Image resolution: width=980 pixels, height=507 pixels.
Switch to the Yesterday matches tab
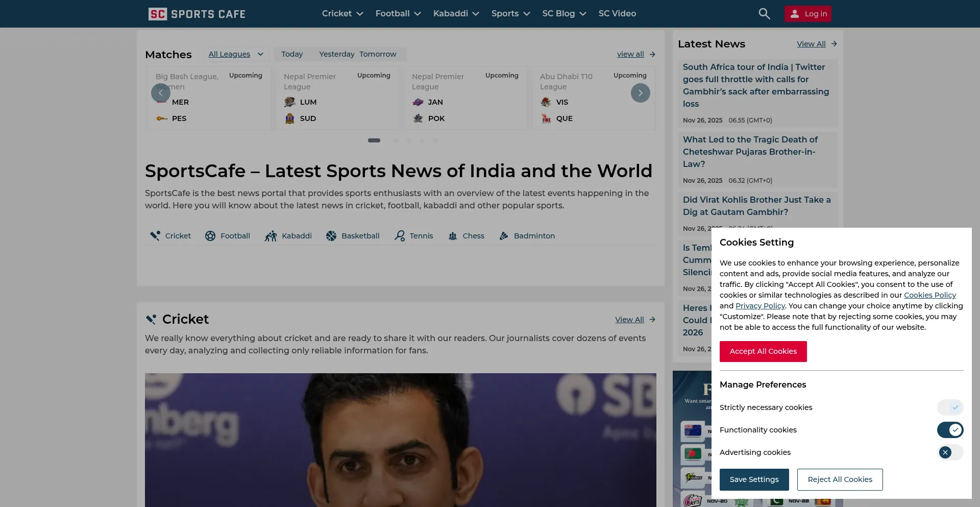point(336,54)
